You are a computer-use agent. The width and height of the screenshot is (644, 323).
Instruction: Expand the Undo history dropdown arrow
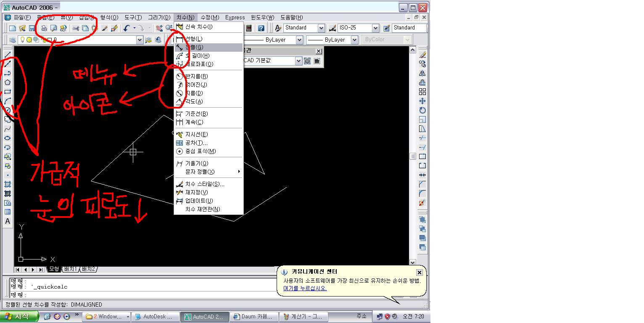pos(135,28)
